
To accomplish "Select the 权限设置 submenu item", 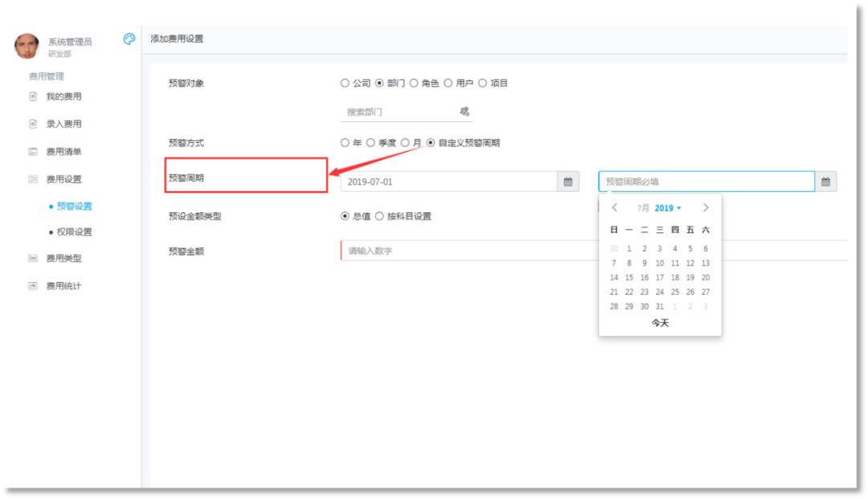I will click(x=74, y=231).
